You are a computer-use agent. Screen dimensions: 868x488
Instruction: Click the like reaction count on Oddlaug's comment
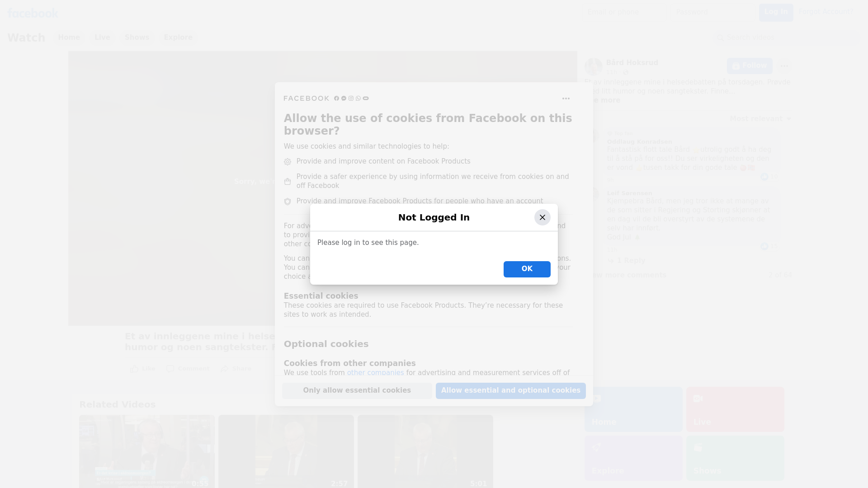tap(769, 177)
